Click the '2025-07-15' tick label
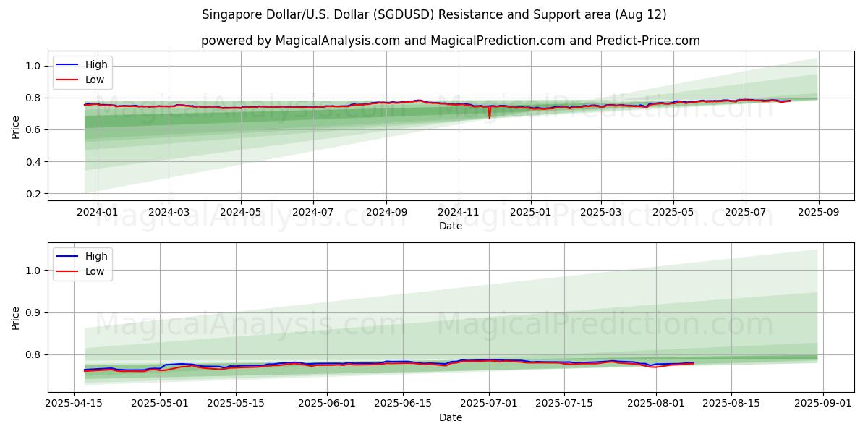Image resolution: width=868 pixels, height=434 pixels. click(564, 404)
